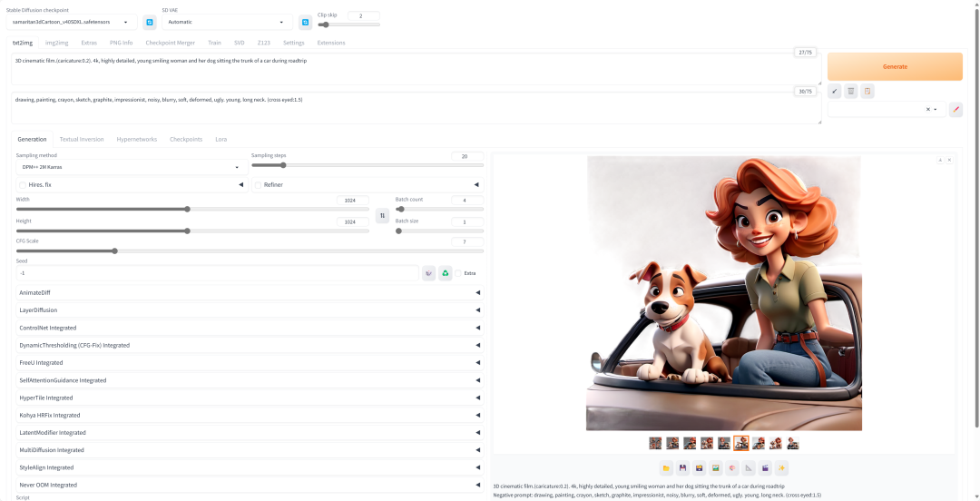Click the dice icon to randomize seed

pyautogui.click(x=428, y=273)
